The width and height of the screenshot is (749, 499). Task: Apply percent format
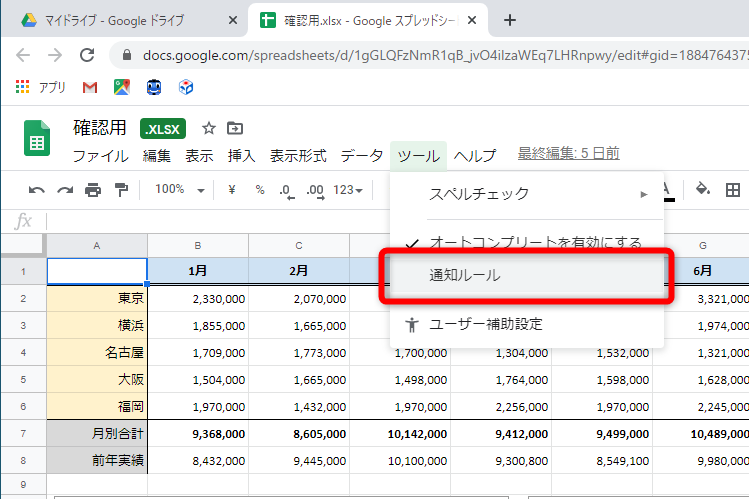pos(260,190)
